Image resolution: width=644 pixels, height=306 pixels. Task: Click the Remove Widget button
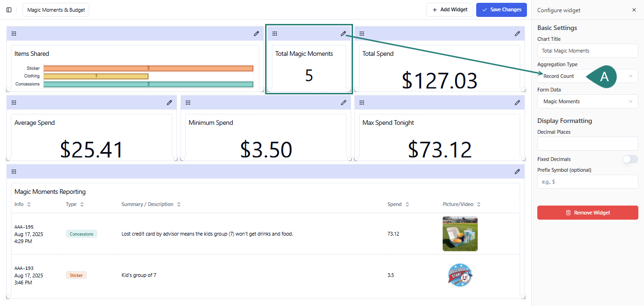[x=588, y=213]
